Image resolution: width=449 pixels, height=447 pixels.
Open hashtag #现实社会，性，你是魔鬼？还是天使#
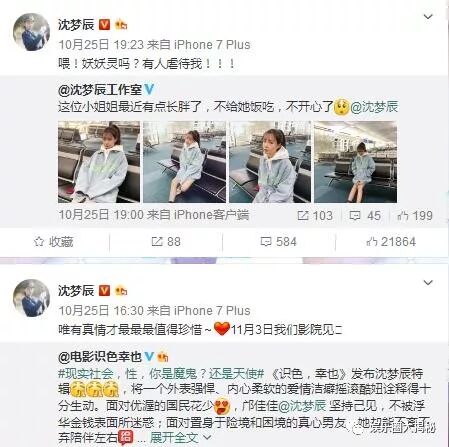[x=161, y=374]
